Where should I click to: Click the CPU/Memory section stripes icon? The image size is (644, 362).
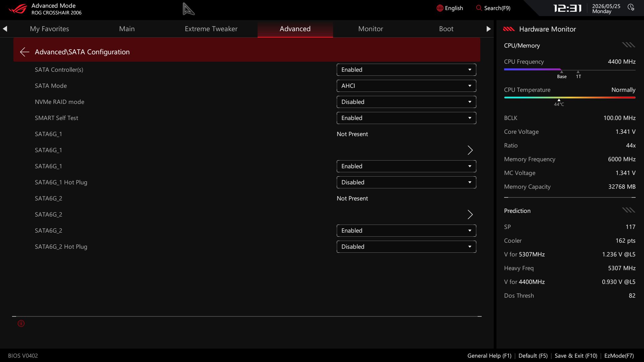pyautogui.click(x=629, y=45)
